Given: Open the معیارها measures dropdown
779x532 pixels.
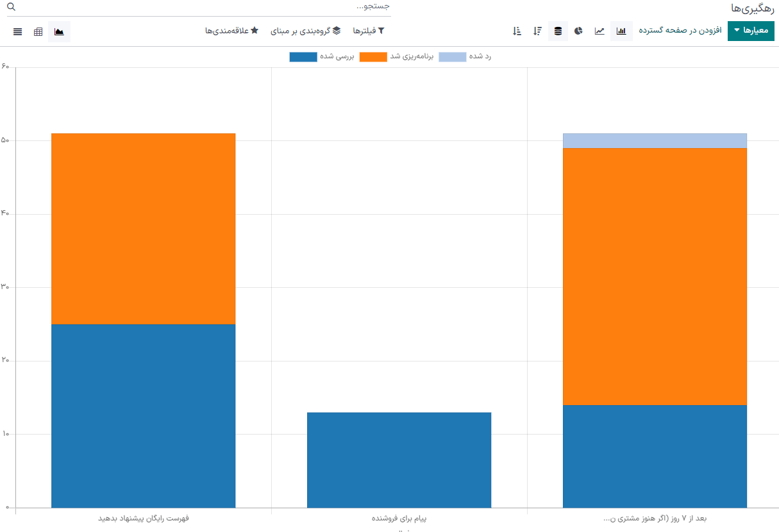Looking at the screenshot, I should [751, 31].
